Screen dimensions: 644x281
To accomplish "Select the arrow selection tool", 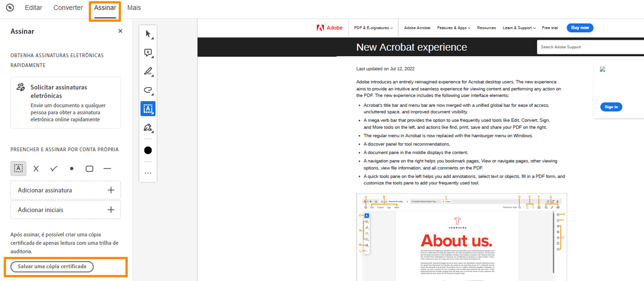I will tap(148, 34).
